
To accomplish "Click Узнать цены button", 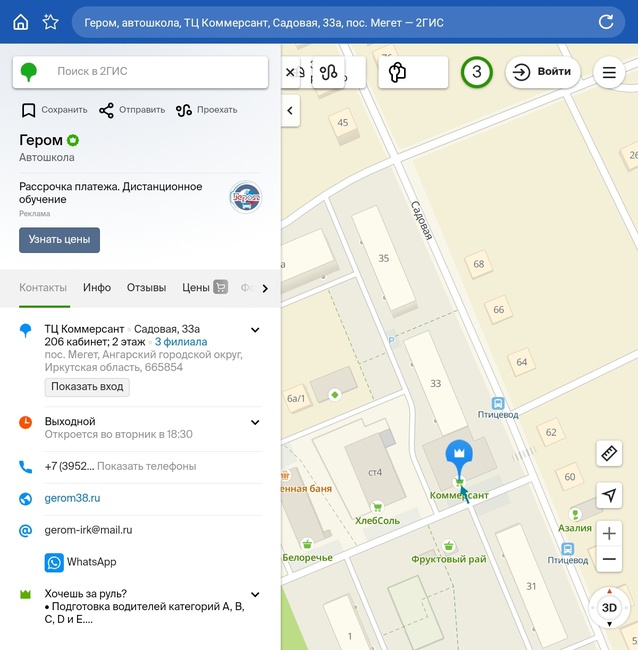I will pos(59,240).
